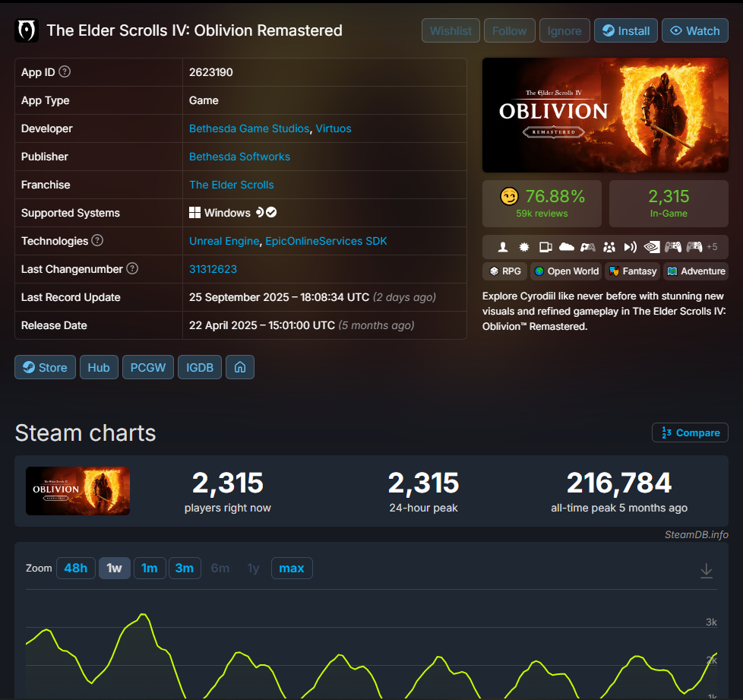Click the Steam achievements starburst icon

point(524,247)
